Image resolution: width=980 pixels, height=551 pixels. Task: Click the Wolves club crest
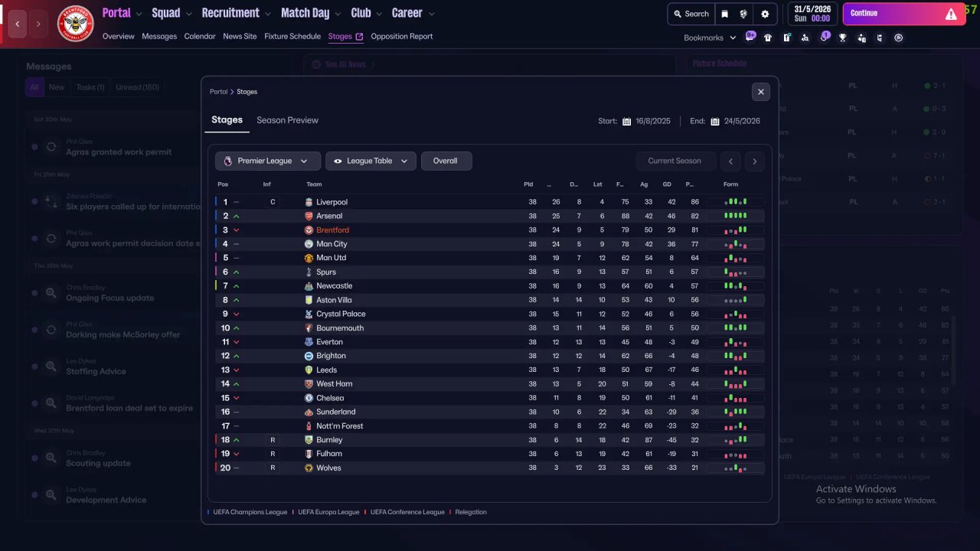309,468
